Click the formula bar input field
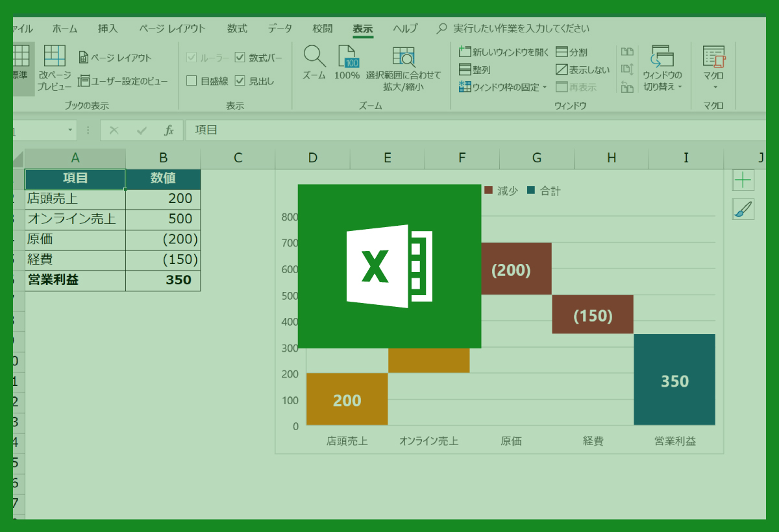Screen dimensions: 779x532 point(454,130)
